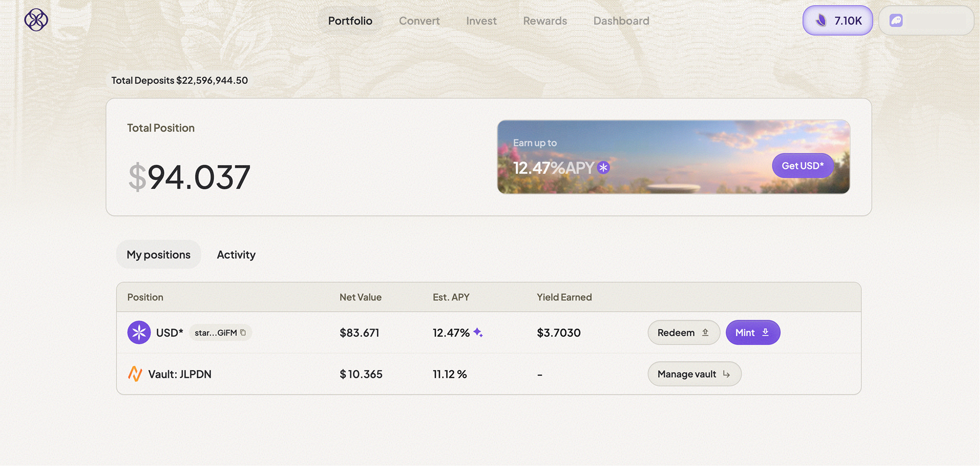Go to the Convert page

point(419,21)
